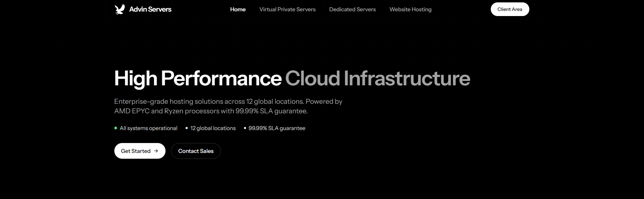The image size is (644, 199).
Task: Click the bullet dot before 99.99% SLA guarantee
Action: [x=245, y=128]
